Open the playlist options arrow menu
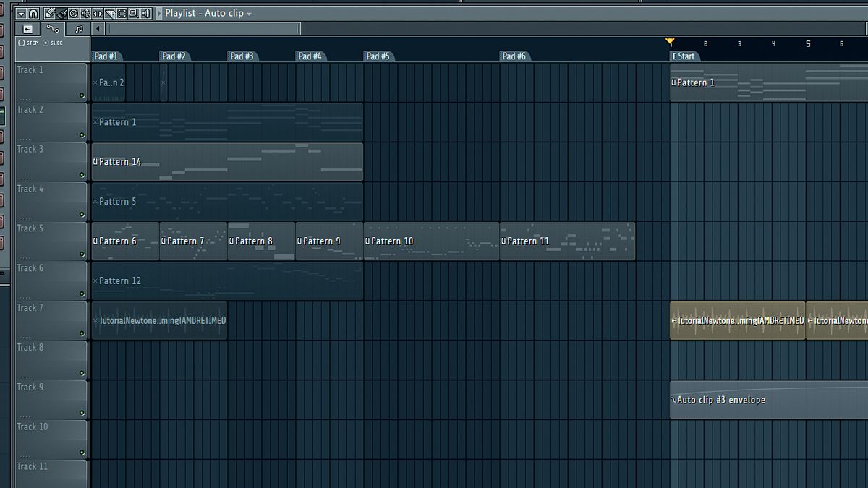The height and width of the screenshot is (488, 868). (x=21, y=13)
